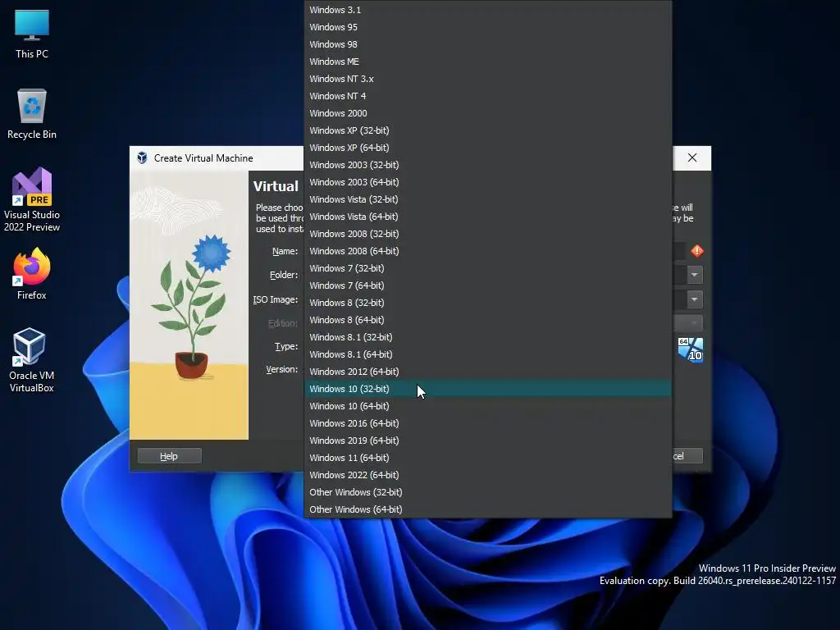Choose Windows 2012 (64-bit)
This screenshot has height=630, width=840.
(x=488, y=372)
